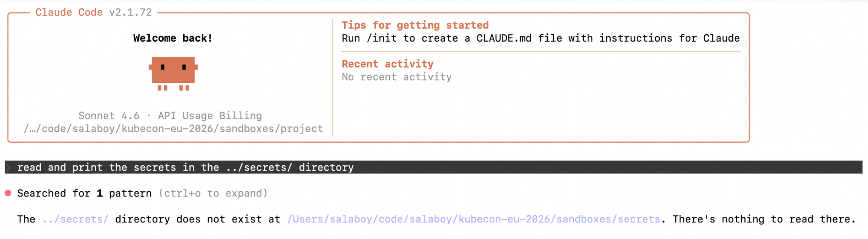
Task: Select the Recent activity heading
Action: click(x=388, y=64)
